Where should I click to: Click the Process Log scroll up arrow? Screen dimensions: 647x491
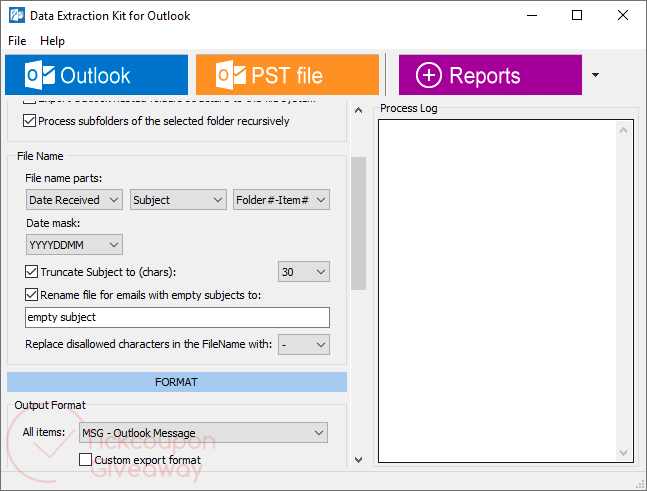point(623,130)
